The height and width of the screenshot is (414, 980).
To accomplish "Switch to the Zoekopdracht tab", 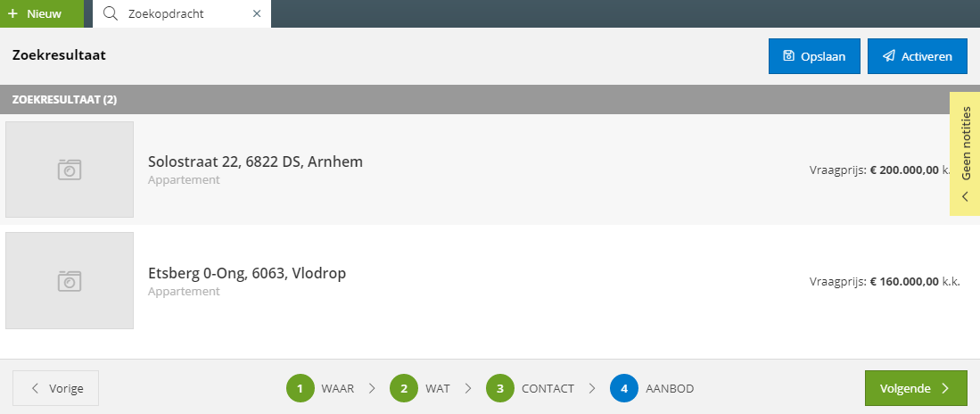I will coord(166,13).
